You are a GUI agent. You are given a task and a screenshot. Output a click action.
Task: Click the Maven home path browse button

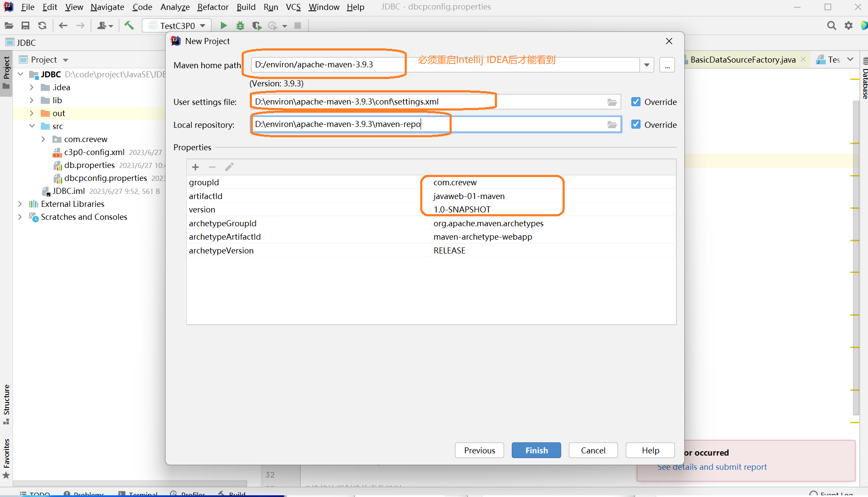[x=667, y=65]
